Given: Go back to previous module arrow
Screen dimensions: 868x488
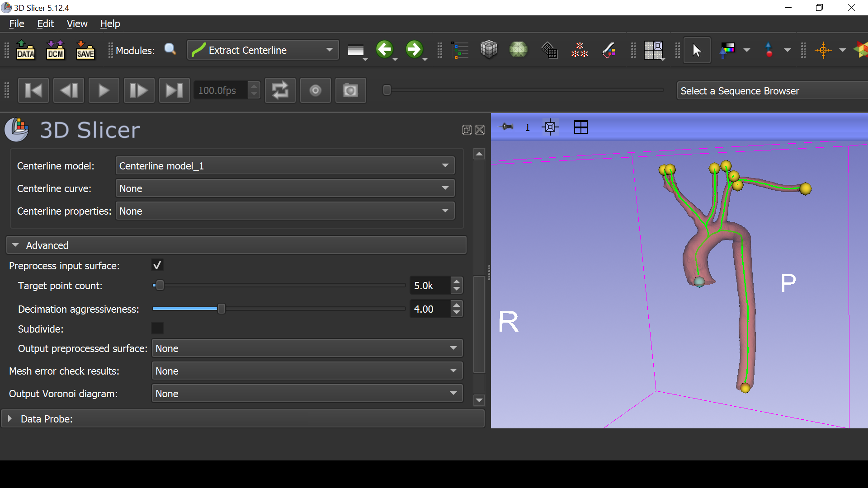Looking at the screenshot, I should pos(385,49).
